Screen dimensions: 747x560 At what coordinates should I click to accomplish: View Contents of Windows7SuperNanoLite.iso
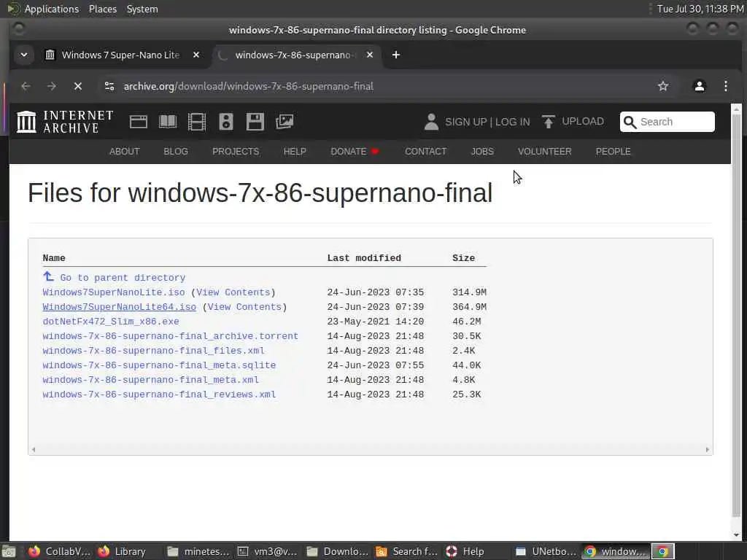click(x=233, y=292)
